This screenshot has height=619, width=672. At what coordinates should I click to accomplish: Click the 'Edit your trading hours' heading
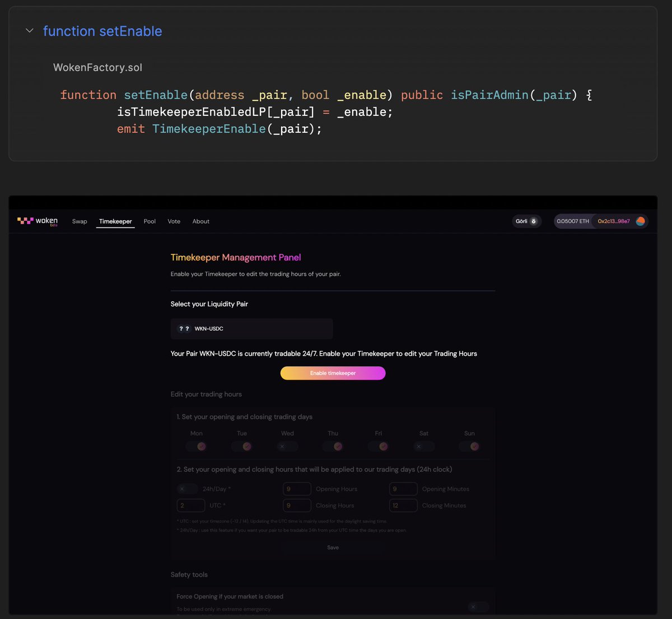[206, 394]
